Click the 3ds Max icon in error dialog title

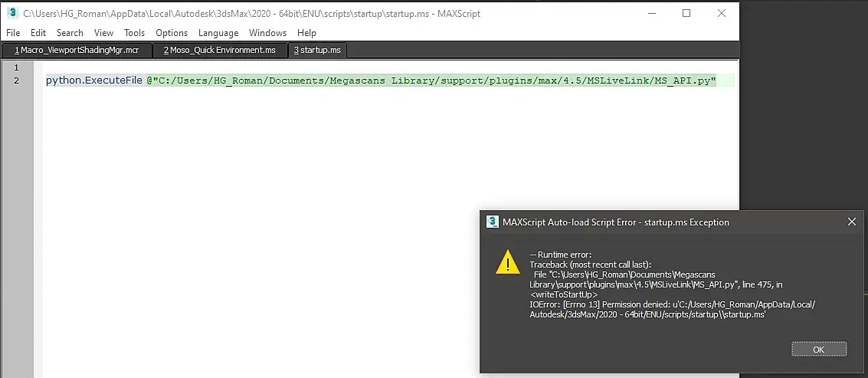pos(492,222)
